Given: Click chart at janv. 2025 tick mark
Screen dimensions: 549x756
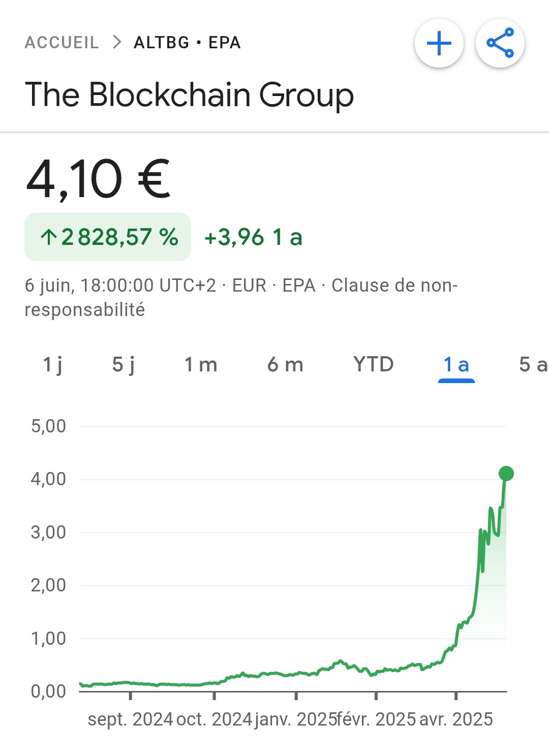Looking at the screenshot, I should 296,695.
